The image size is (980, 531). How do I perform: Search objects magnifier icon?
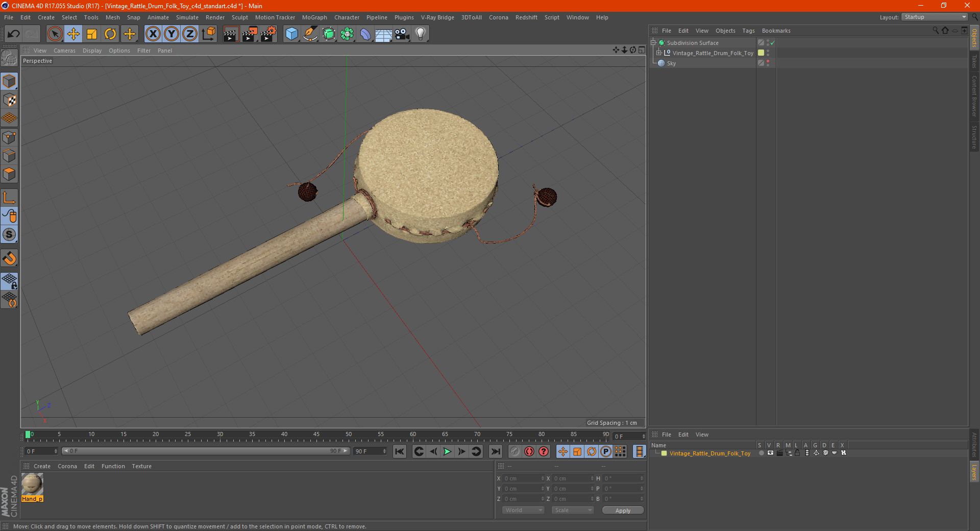point(935,31)
